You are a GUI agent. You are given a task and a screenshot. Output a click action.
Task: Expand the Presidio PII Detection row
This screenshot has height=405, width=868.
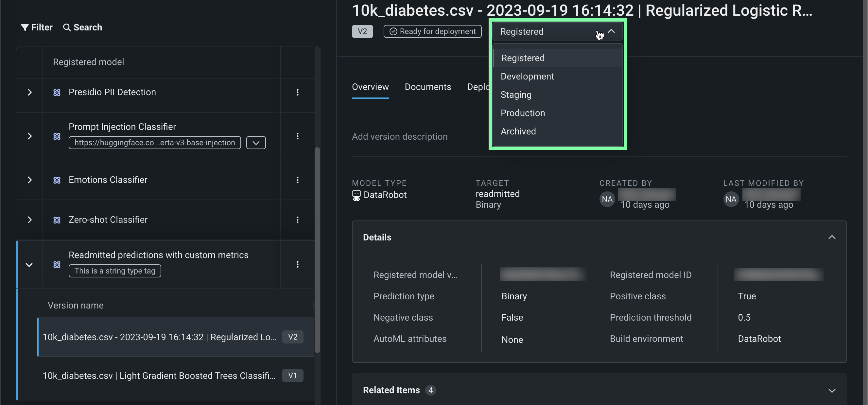(x=30, y=92)
